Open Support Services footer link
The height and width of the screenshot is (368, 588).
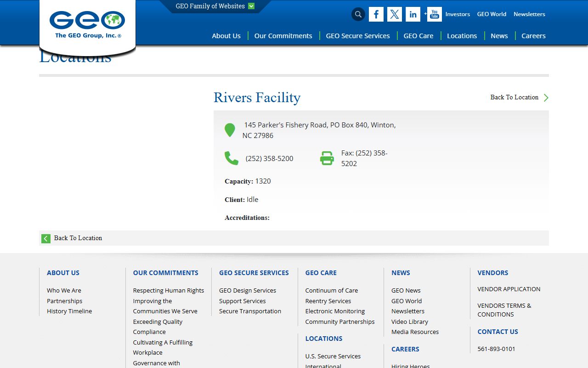(x=243, y=301)
